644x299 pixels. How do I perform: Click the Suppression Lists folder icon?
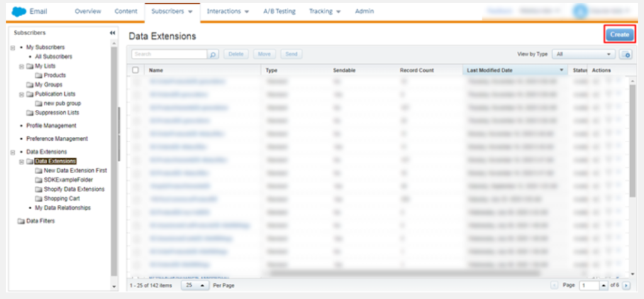(30, 113)
